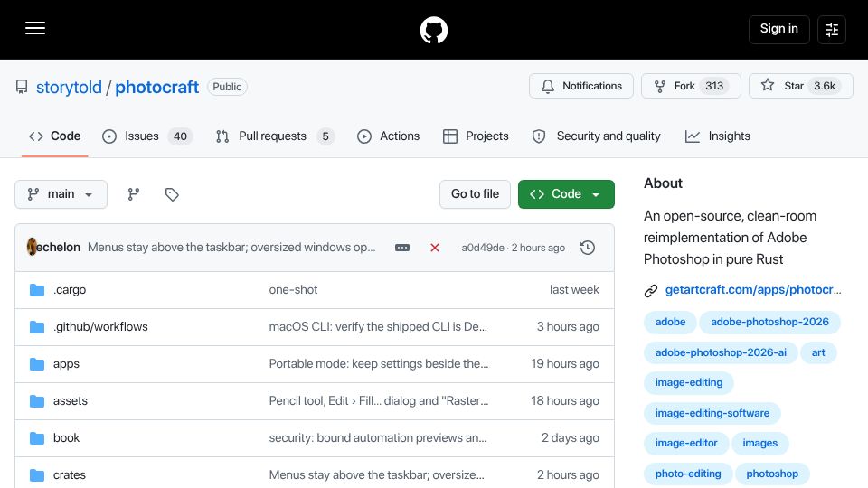
Task: Open the 'image-editing-software' topic tag
Action: (712, 413)
